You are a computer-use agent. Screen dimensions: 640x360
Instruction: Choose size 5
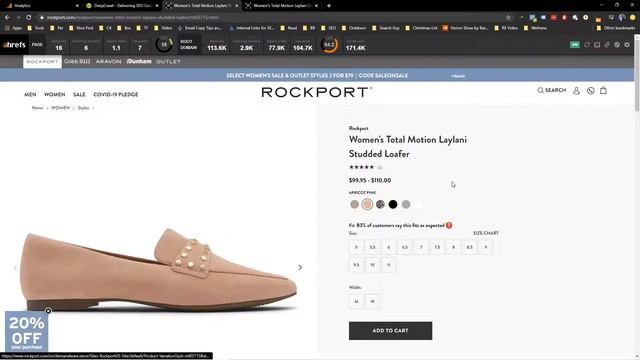pos(356,247)
